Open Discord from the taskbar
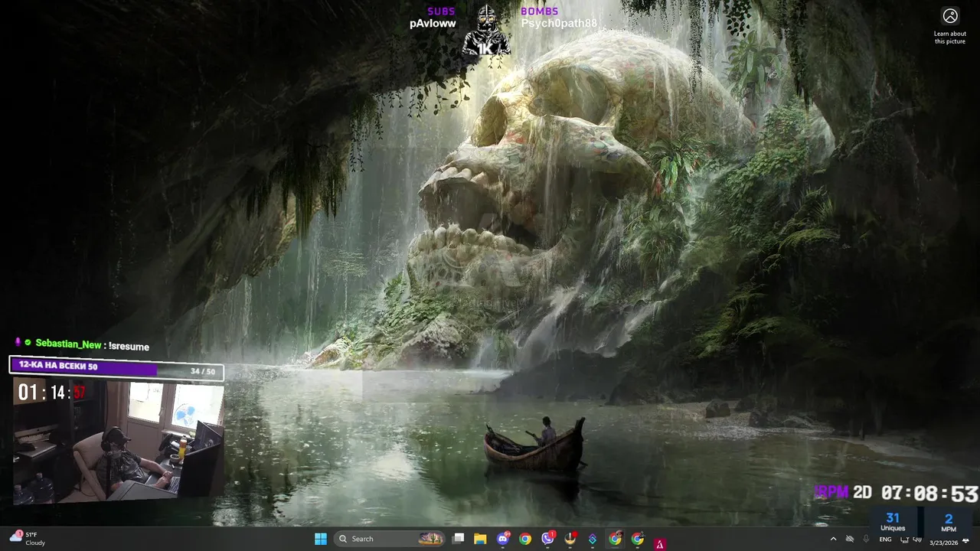This screenshot has height=551, width=980. 503,539
